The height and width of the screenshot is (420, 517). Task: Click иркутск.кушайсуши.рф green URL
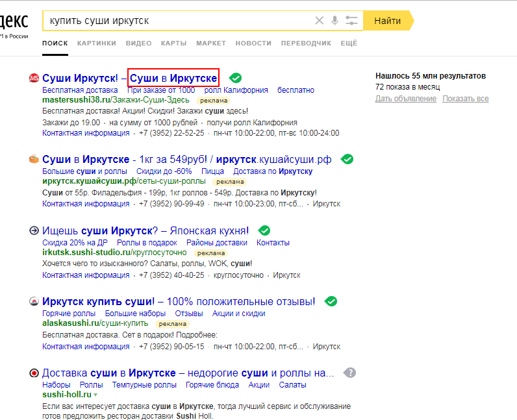click(x=124, y=181)
